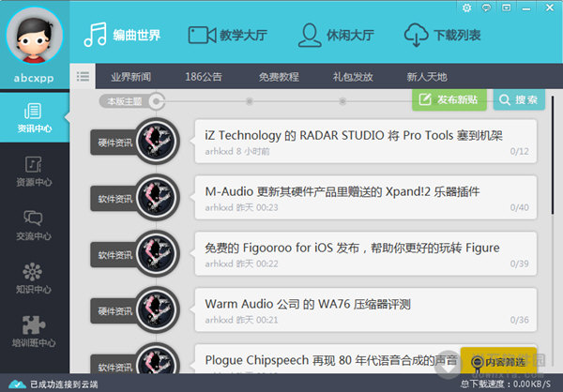Click author avatar of the iZ Technology post
Viewport: 563px width, 392px height.
coord(156,141)
